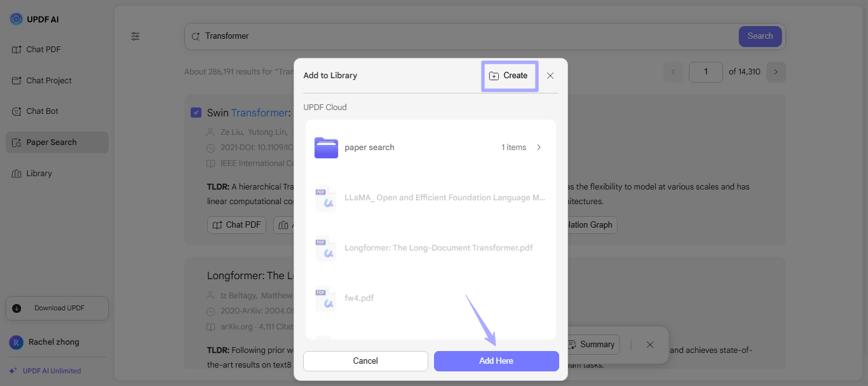Go to previous results page arrow

coord(674,72)
